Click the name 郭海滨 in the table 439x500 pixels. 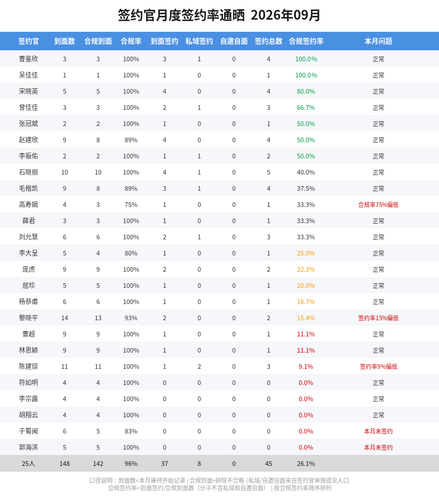28,447
